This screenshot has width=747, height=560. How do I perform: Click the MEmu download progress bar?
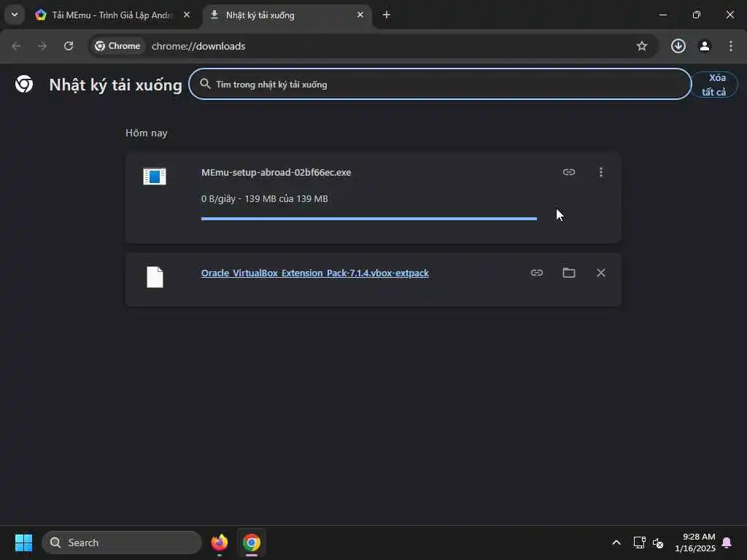[368, 219]
